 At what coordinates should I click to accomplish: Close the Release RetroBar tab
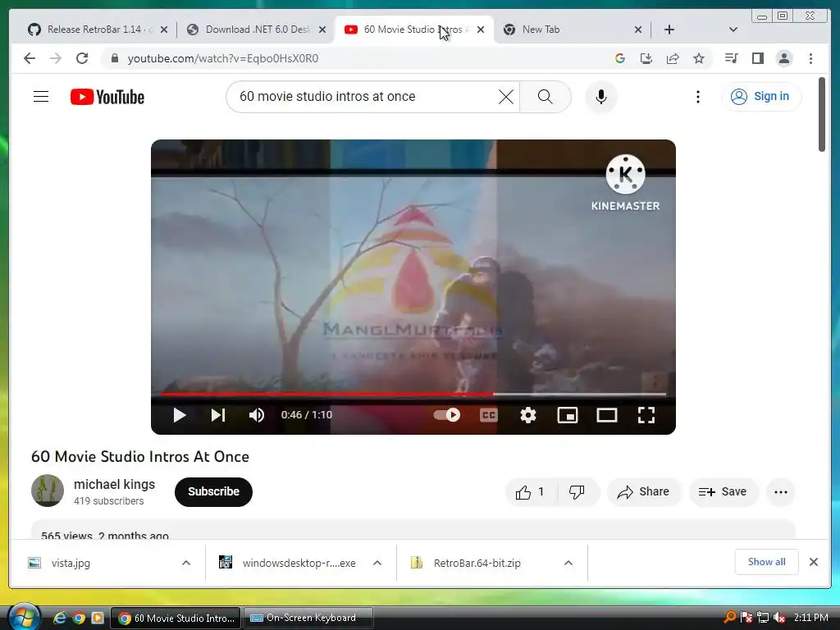(164, 30)
